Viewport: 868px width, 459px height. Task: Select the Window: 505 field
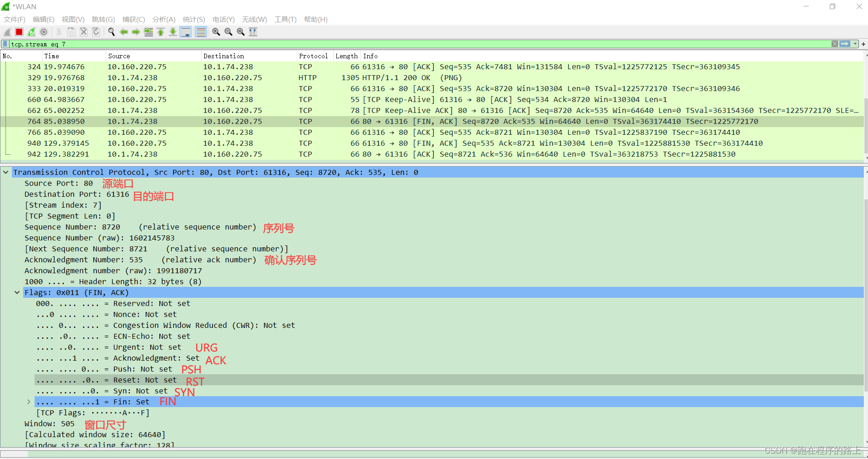pyautogui.click(x=50, y=423)
